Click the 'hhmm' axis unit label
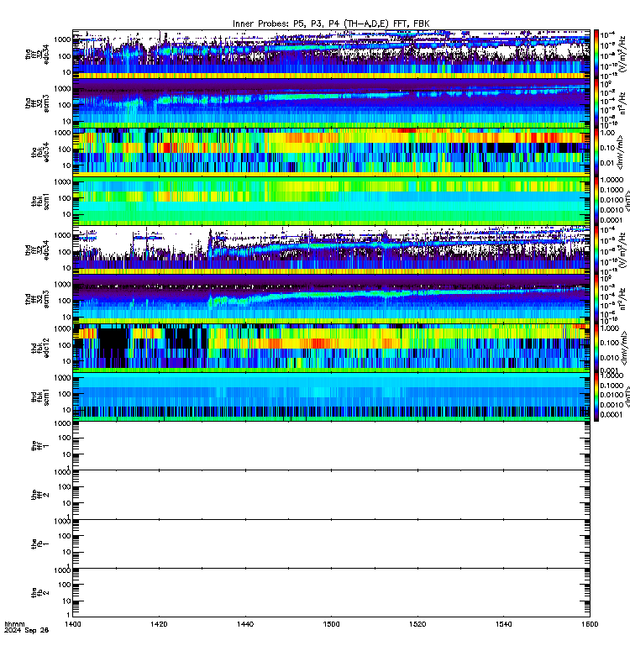Viewport: 630px width, 672px height. (14, 624)
